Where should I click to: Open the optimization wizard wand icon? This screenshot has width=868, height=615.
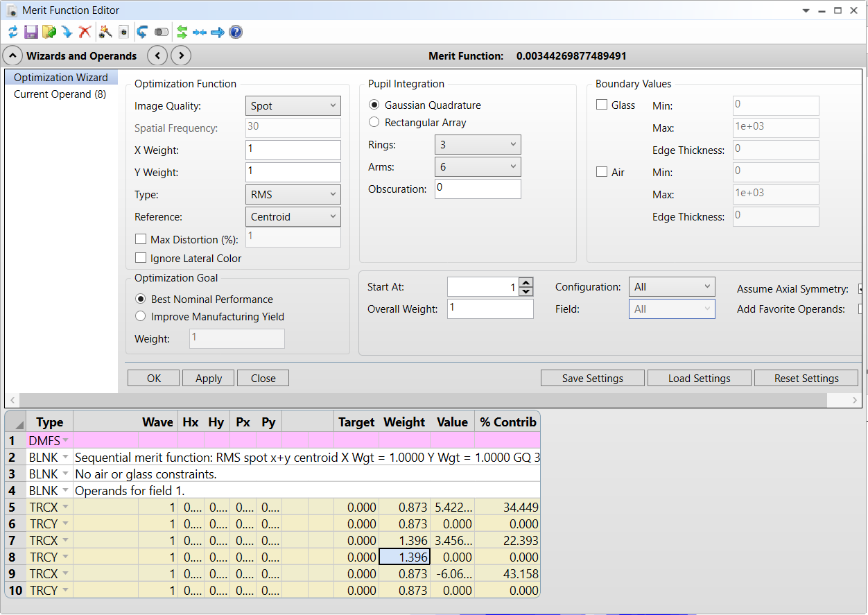[105, 32]
